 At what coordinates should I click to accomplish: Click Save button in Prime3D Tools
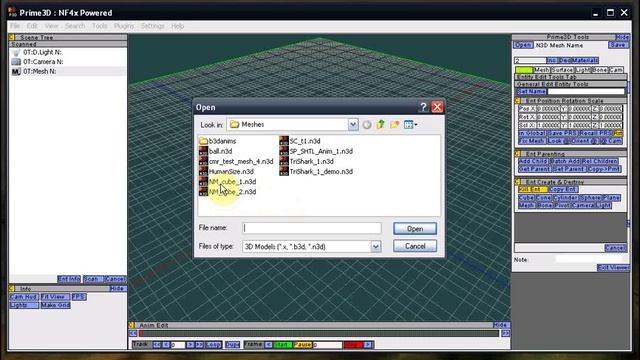618,45
